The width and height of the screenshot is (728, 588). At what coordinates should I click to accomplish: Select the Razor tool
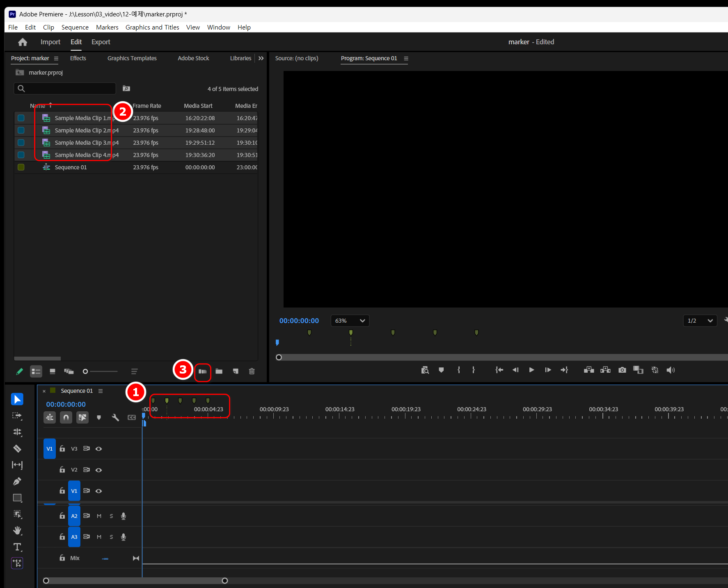pyautogui.click(x=17, y=448)
